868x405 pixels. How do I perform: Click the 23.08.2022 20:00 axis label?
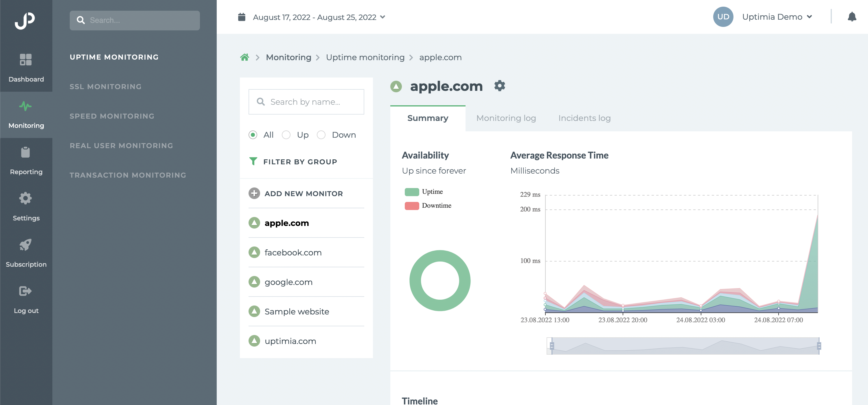point(622,320)
